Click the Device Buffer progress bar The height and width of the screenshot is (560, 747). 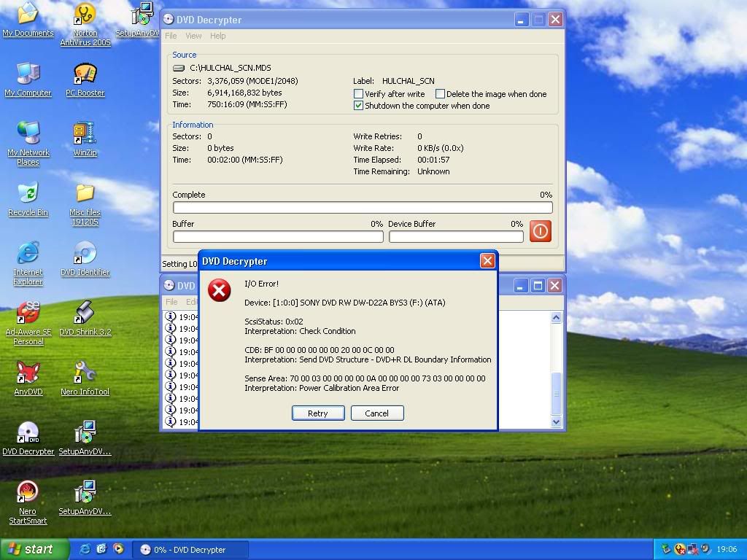click(x=456, y=237)
